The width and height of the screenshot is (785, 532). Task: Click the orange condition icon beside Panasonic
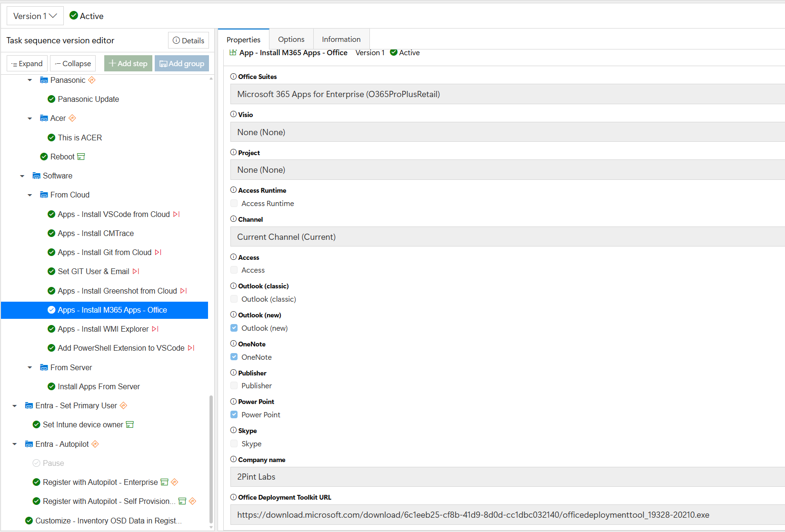[92, 80]
